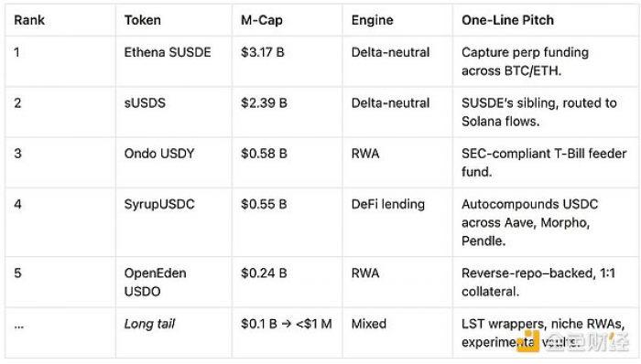Click the $2.39 B market cap
This screenshot has height=364, width=641.
click(264, 102)
